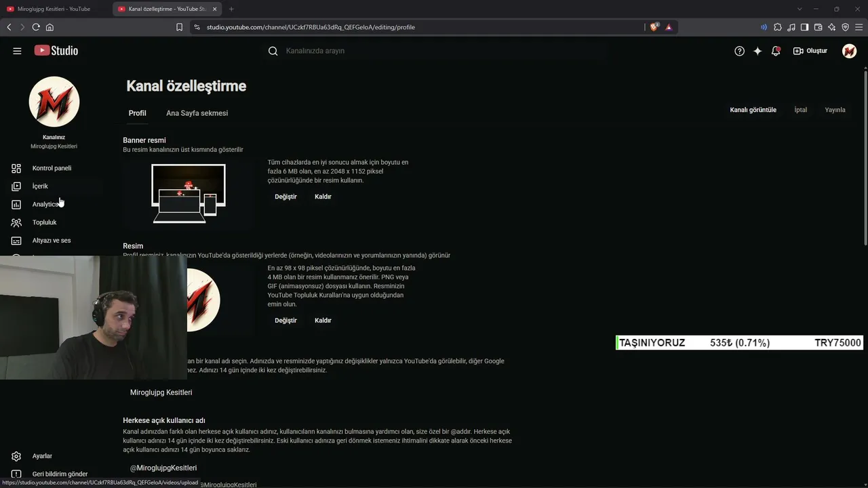The height and width of the screenshot is (488, 868).
Task: Click the blue audio cast icon in toolbar
Action: tap(764, 27)
